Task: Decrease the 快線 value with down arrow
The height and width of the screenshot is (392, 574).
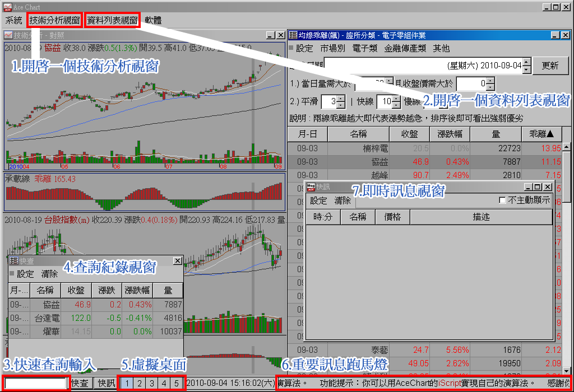Action: [396, 105]
